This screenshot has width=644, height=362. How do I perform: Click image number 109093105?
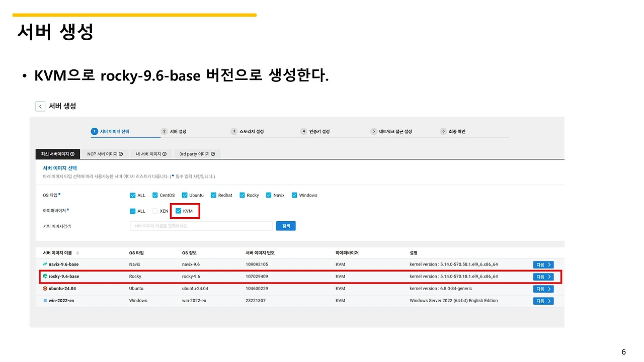point(257,264)
